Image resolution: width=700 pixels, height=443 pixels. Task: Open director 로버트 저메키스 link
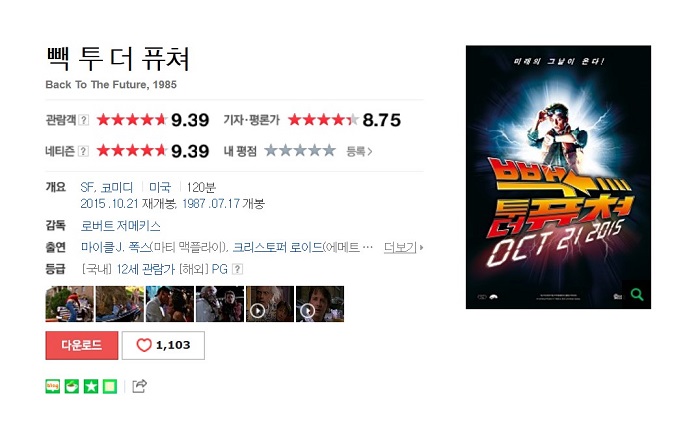(x=121, y=226)
